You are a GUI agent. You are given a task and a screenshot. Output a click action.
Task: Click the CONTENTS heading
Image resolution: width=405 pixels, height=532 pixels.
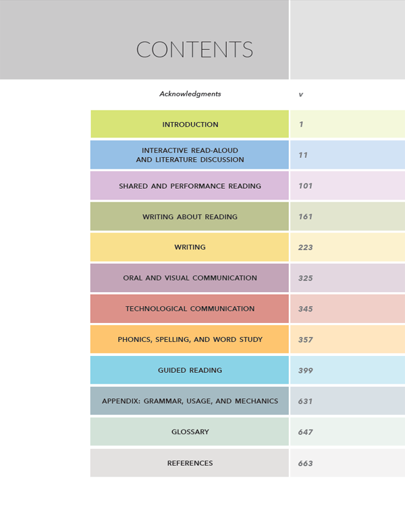194,50
